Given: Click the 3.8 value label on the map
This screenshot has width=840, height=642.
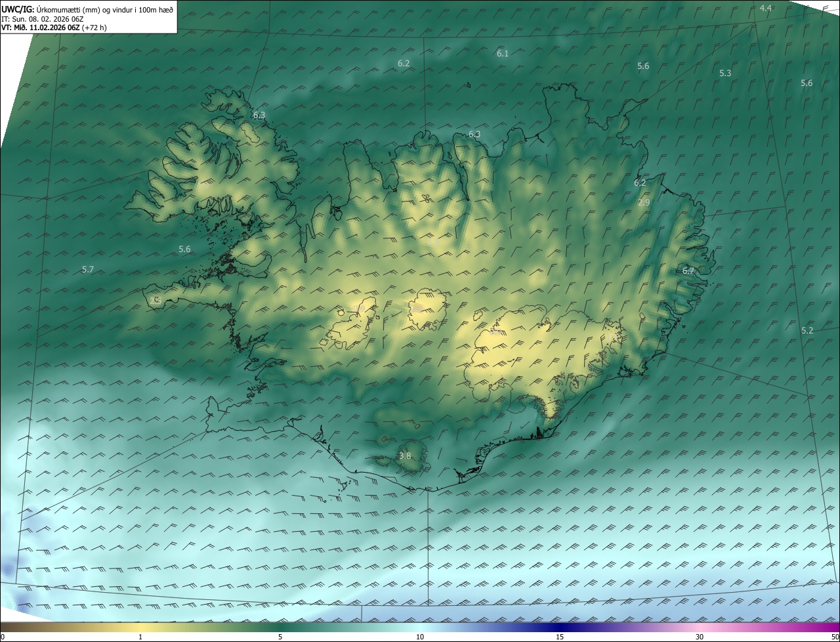Looking at the screenshot, I should pos(405,456).
